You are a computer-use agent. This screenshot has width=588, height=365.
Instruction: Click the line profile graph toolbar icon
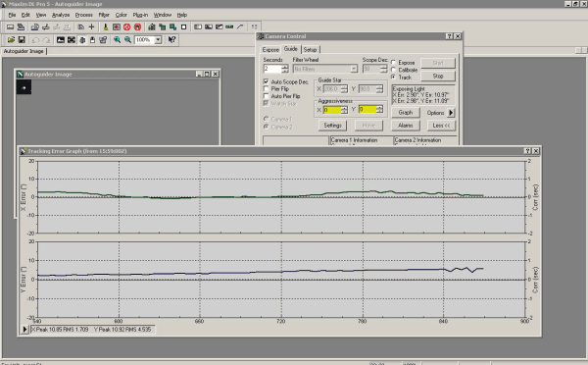pyautogui.click(x=240, y=27)
